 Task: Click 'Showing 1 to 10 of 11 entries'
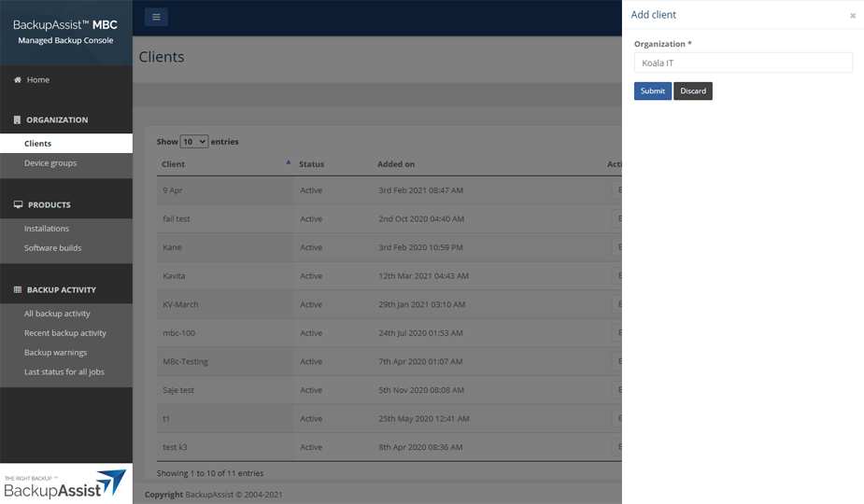pos(210,473)
